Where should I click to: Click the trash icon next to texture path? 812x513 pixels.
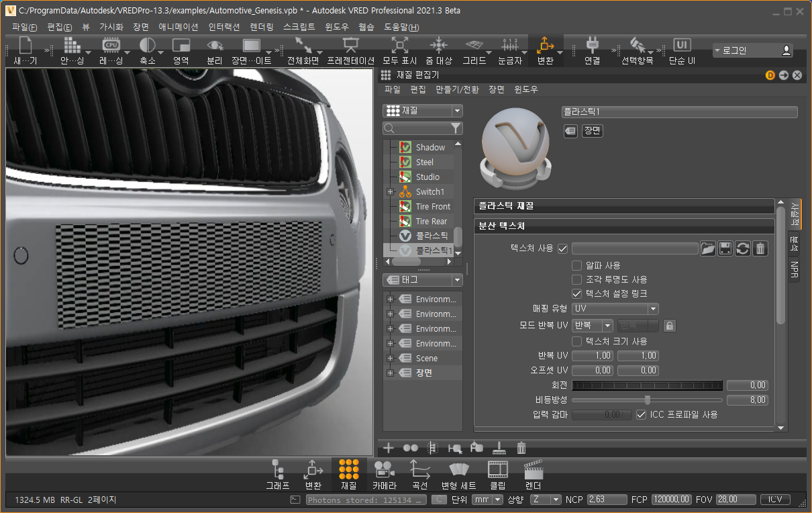760,248
